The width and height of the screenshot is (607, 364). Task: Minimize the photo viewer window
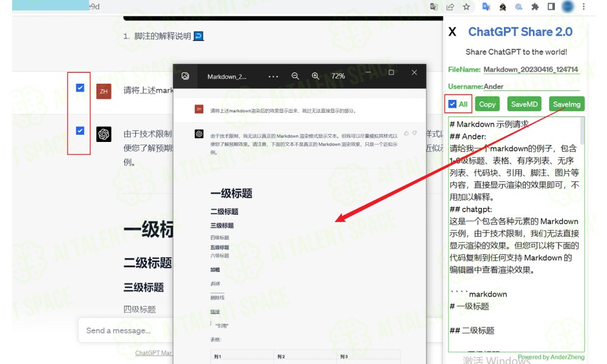(368, 72)
